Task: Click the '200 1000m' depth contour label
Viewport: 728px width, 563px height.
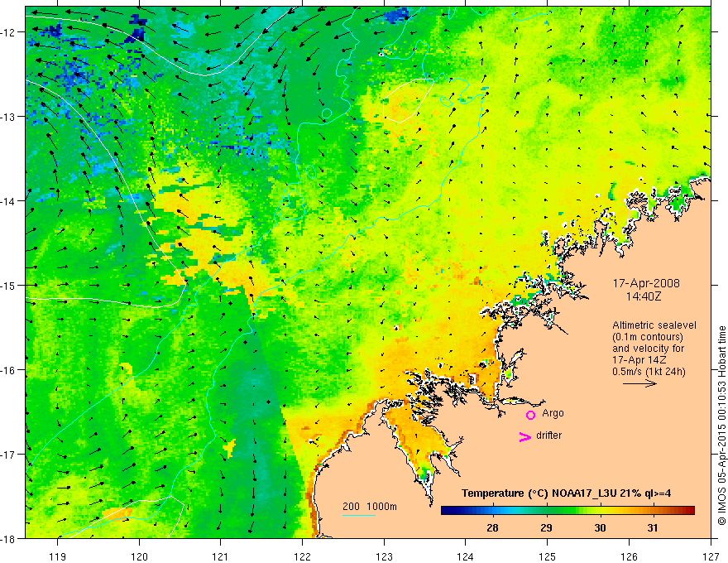Action: point(370,507)
